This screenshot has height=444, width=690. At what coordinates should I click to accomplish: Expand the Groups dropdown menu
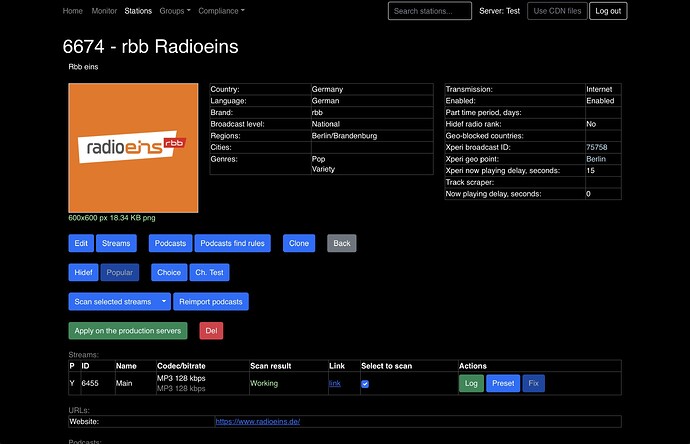point(175,11)
